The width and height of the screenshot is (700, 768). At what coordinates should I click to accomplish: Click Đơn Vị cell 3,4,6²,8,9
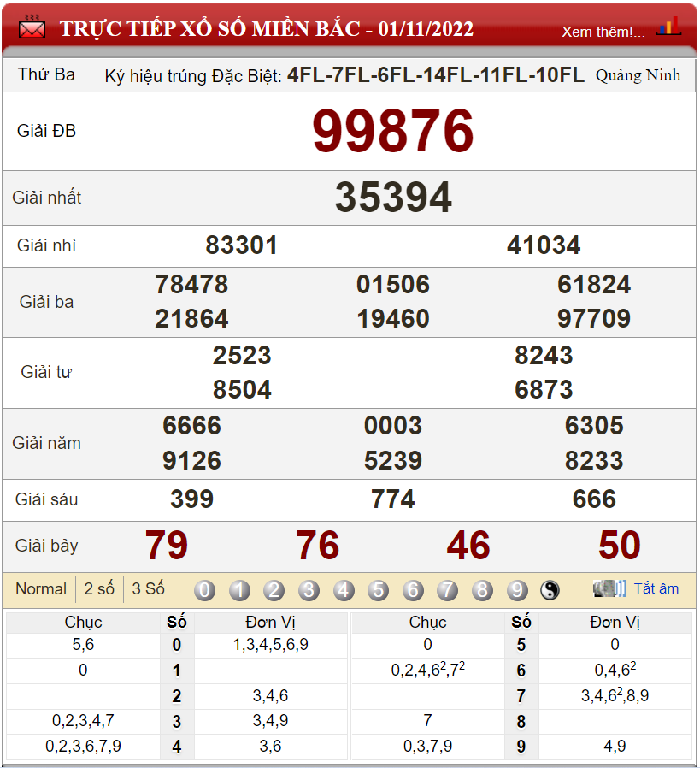pos(615,695)
